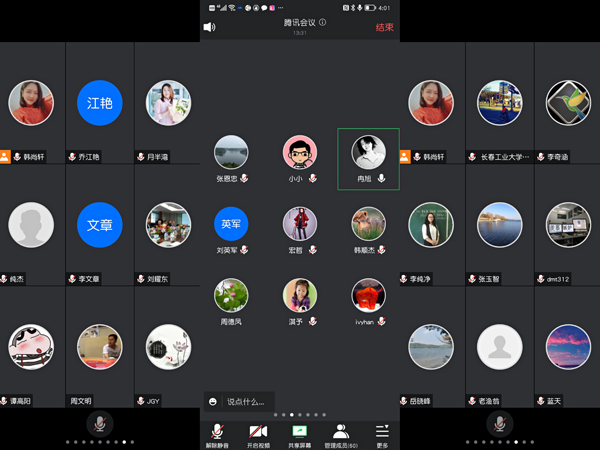Image resolution: width=600 pixels, height=450 pixels.
Task: Click the 腾讯会议 meeting title
Action: [299, 22]
